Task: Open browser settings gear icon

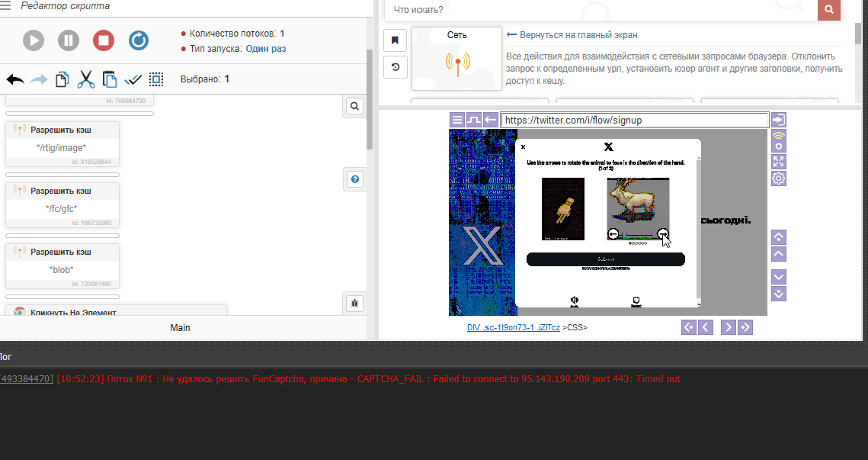Action: [778, 179]
